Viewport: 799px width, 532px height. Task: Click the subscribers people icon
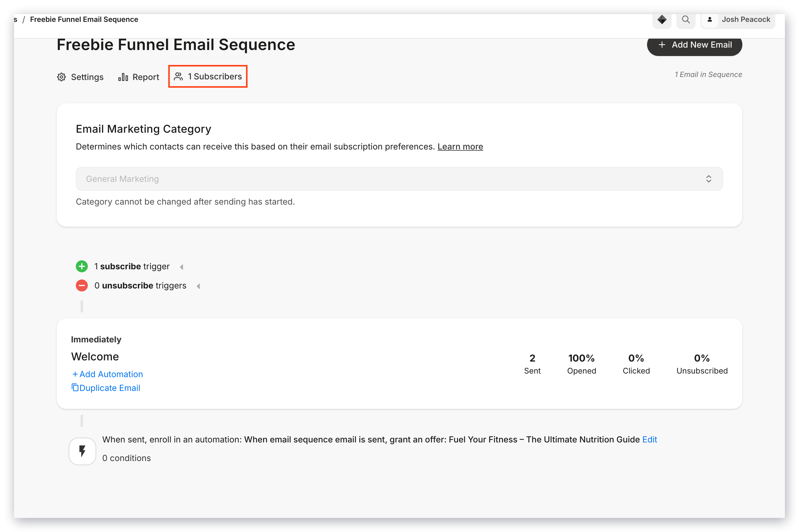click(x=179, y=76)
